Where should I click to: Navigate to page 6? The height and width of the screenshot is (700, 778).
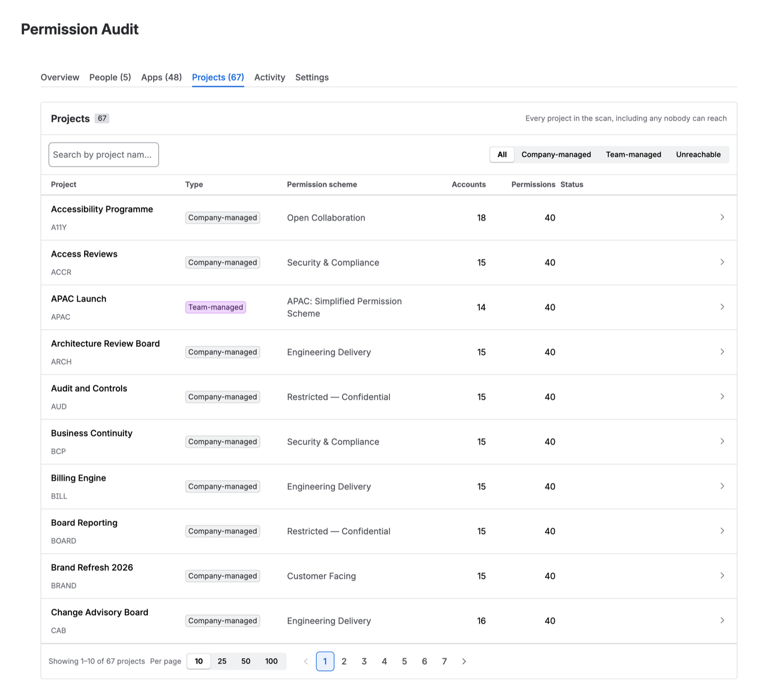tap(424, 661)
